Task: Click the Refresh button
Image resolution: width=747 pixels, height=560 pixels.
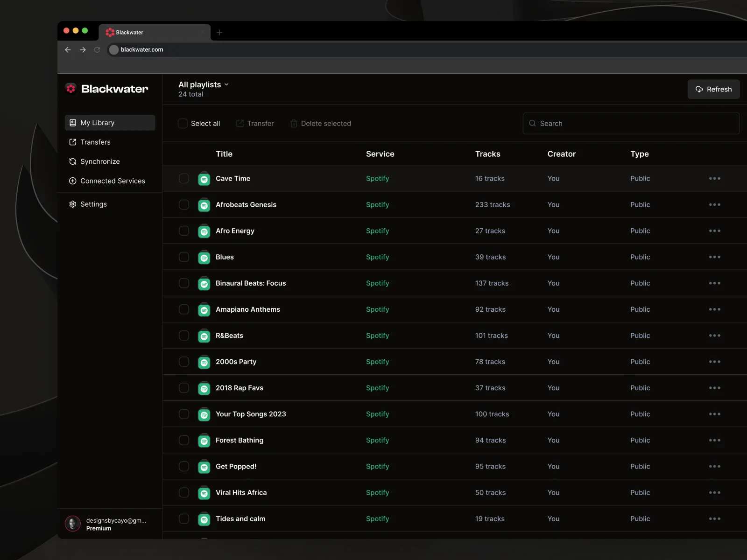Action: (713, 89)
